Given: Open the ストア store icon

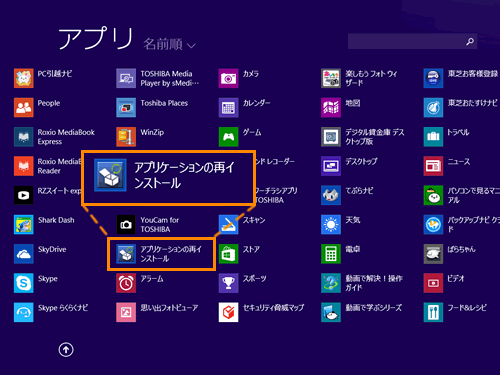Looking at the screenshot, I should (228, 254).
